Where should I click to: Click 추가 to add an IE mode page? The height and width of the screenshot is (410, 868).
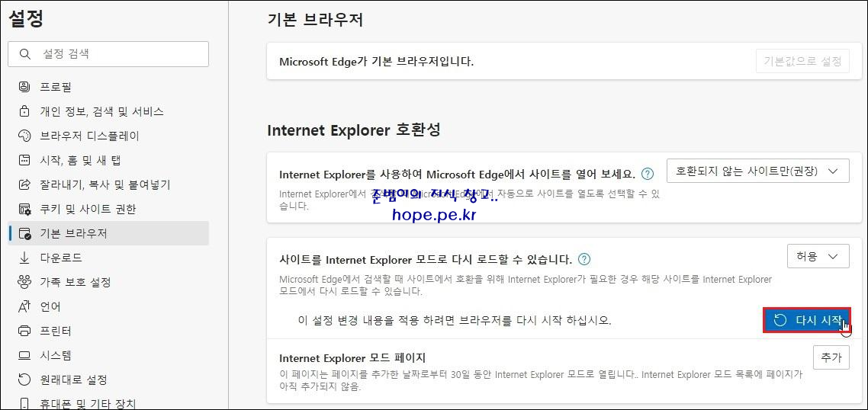click(x=831, y=357)
